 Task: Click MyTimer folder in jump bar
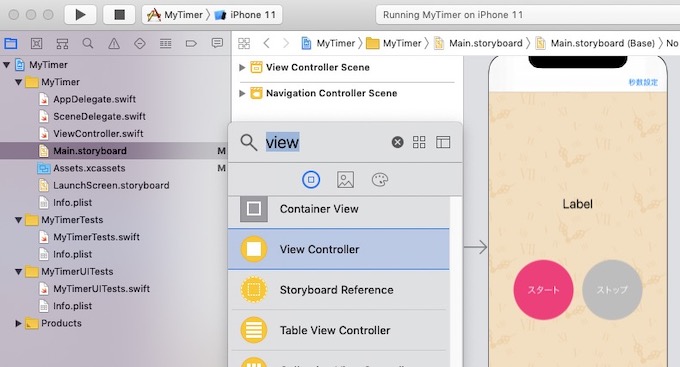tap(394, 43)
